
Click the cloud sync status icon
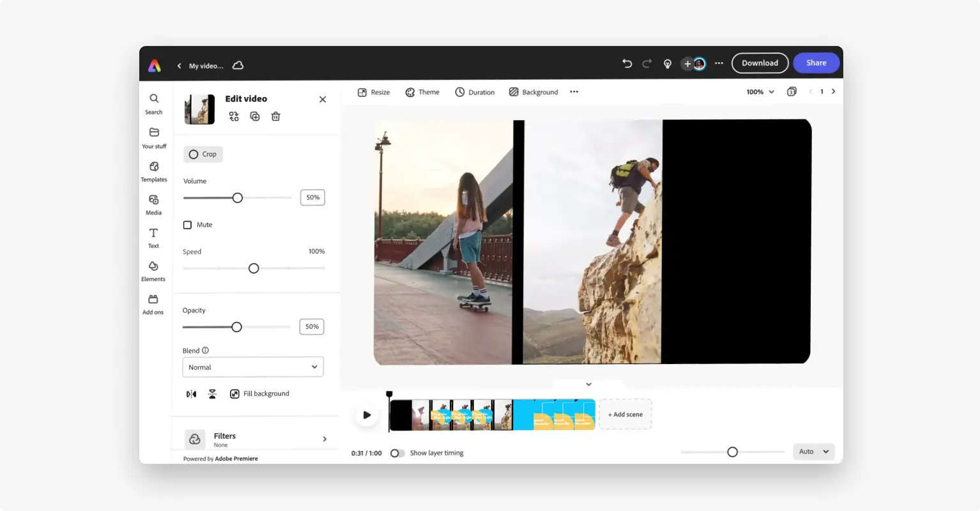238,65
